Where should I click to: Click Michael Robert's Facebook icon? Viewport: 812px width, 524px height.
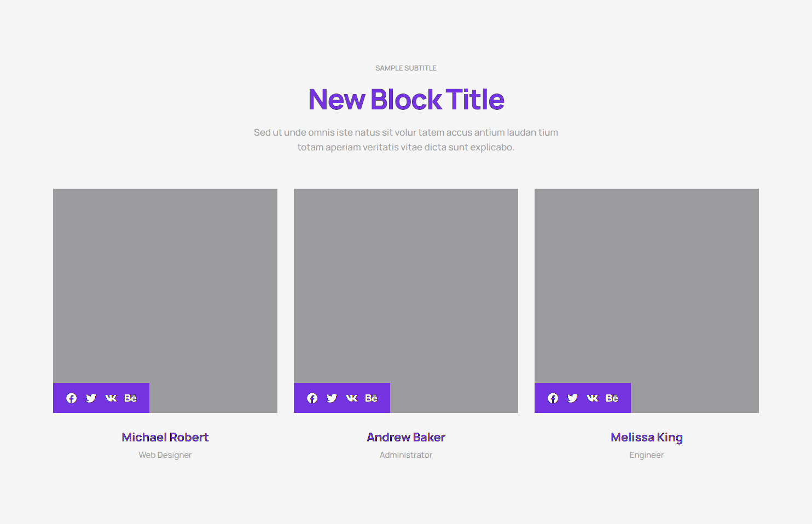click(x=72, y=398)
